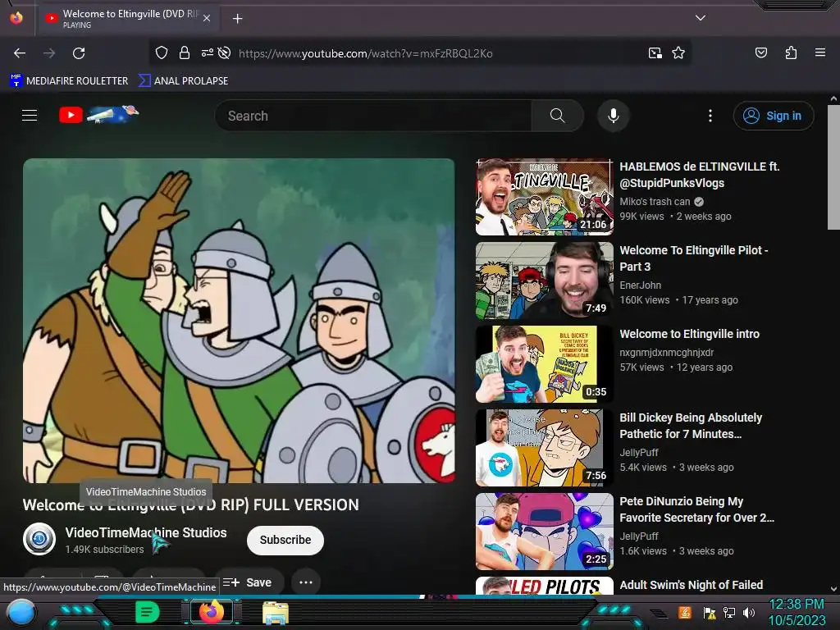
Task: Click into the YouTube Search field
Action: (373, 116)
